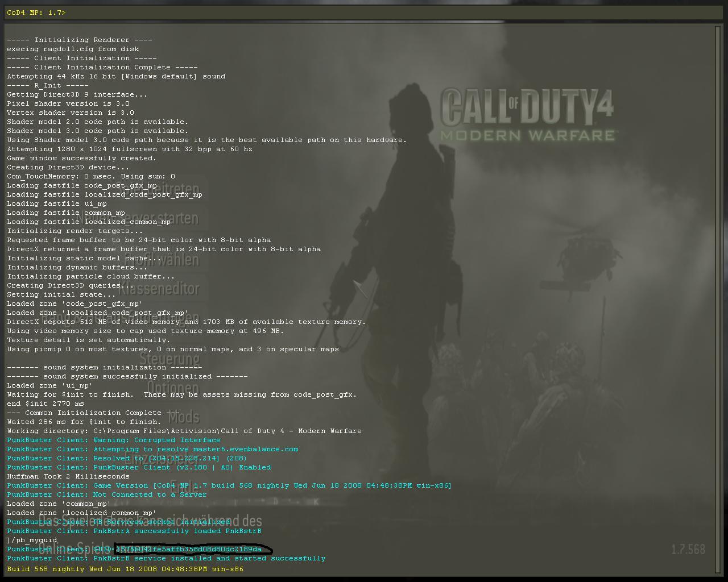The image size is (728, 582).
Task: Click 'PnkBstrB service installed and started' line
Action: pos(166,558)
